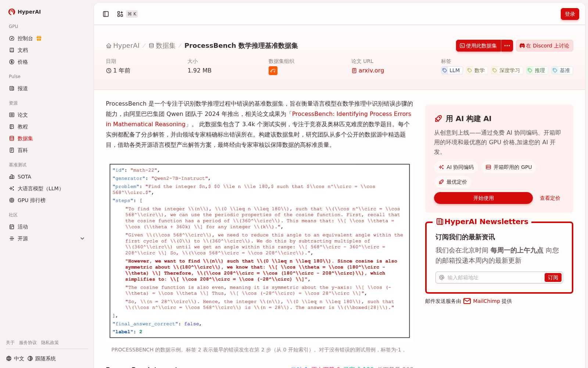Click the 推理 tag
The image size is (588, 368).
537,70
